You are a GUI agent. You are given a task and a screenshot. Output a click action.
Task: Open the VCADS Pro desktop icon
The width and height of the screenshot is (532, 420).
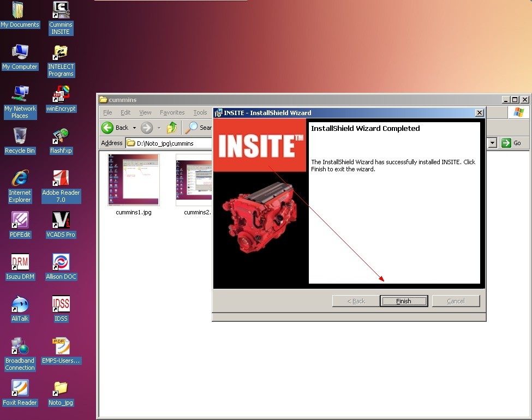61,220
